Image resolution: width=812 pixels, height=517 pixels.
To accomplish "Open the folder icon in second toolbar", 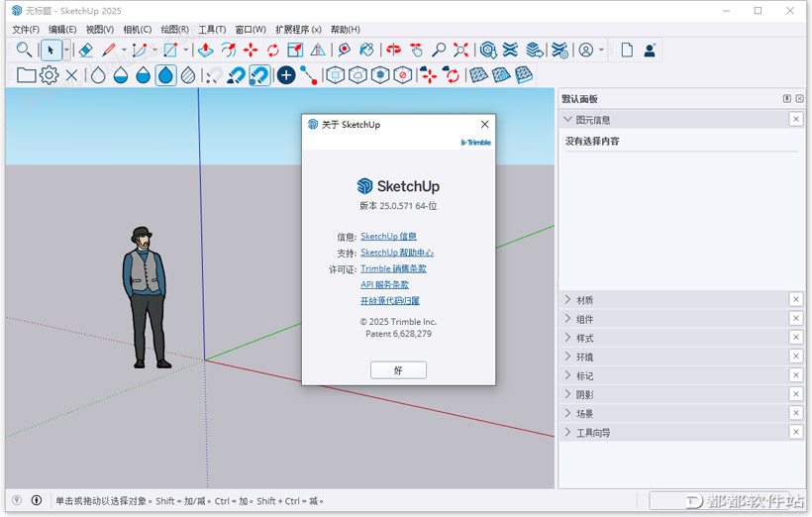I will pyautogui.click(x=26, y=75).
